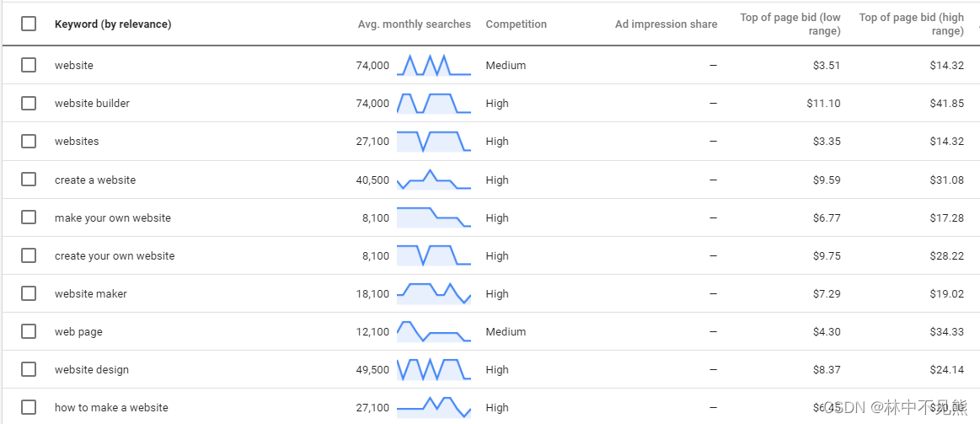Sort by 'Top of page bid (high range)'

pyautogui.click(x=911, y=24)
